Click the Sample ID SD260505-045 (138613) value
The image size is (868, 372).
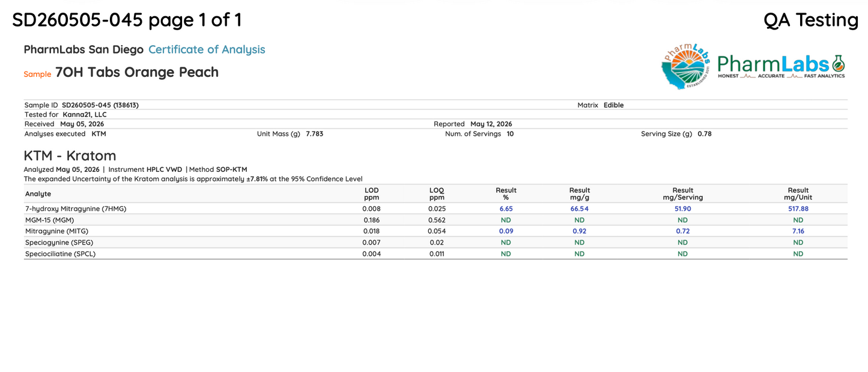click(x=100, y=105)
